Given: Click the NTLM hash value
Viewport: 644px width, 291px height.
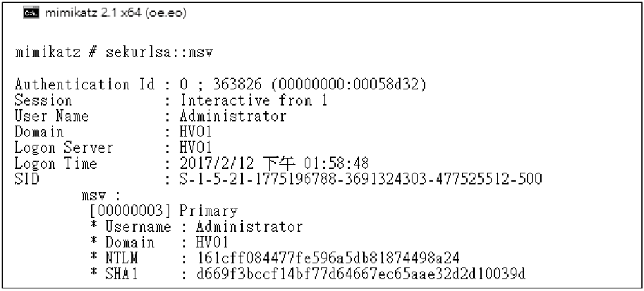Looking at the screenshot, I should (x=328, y=258).
